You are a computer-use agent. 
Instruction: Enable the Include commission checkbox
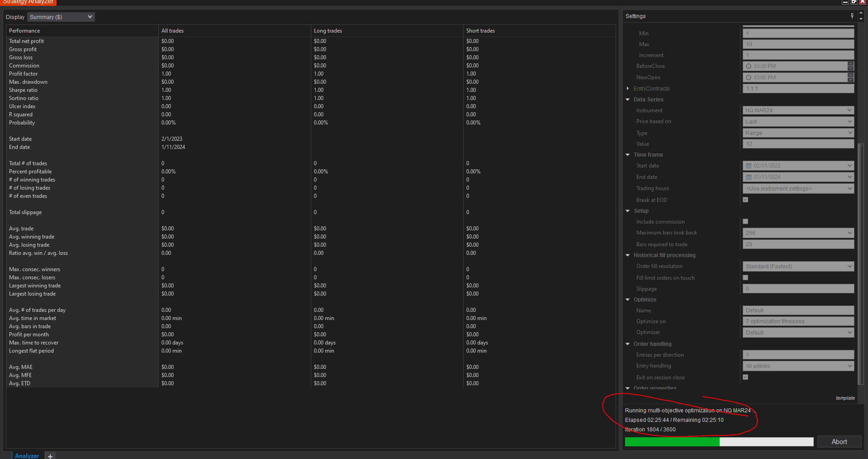(x=745, y=221)
